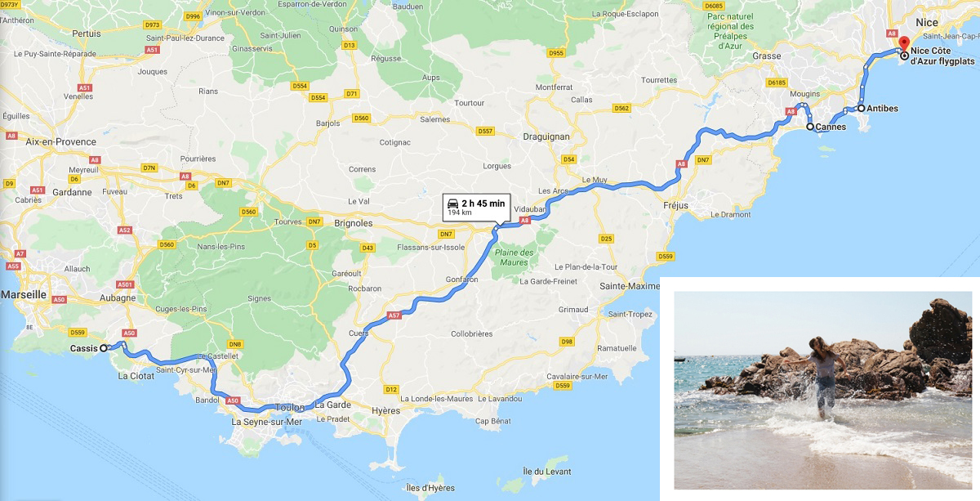
Task: Click the Aix-en-Provence city label
Action: coord(61,141)
